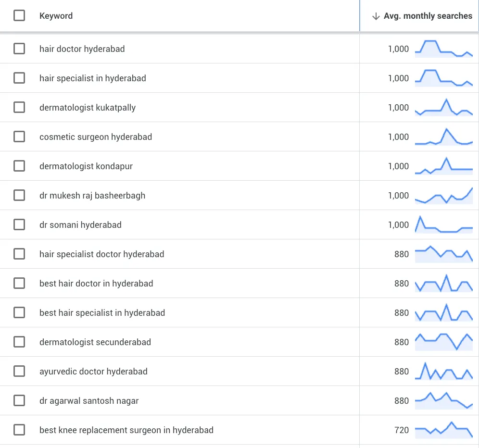Check 'best hair specialist in hyderabad' checkbox
Viewport: 479px width, 448px height.
point(19,312)
